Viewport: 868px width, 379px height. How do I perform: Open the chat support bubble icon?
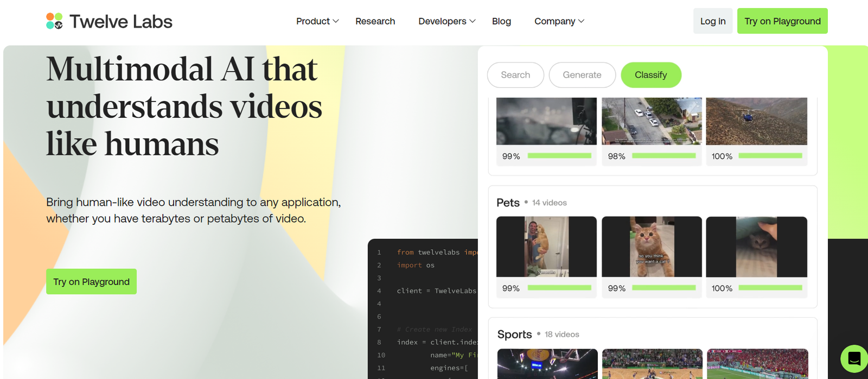854,359
